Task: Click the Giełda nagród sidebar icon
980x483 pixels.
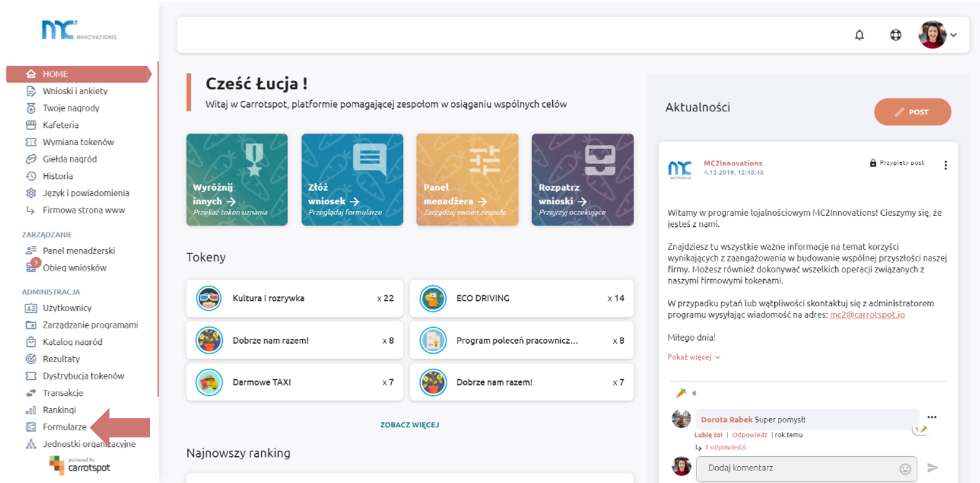Action: point(31,159)
